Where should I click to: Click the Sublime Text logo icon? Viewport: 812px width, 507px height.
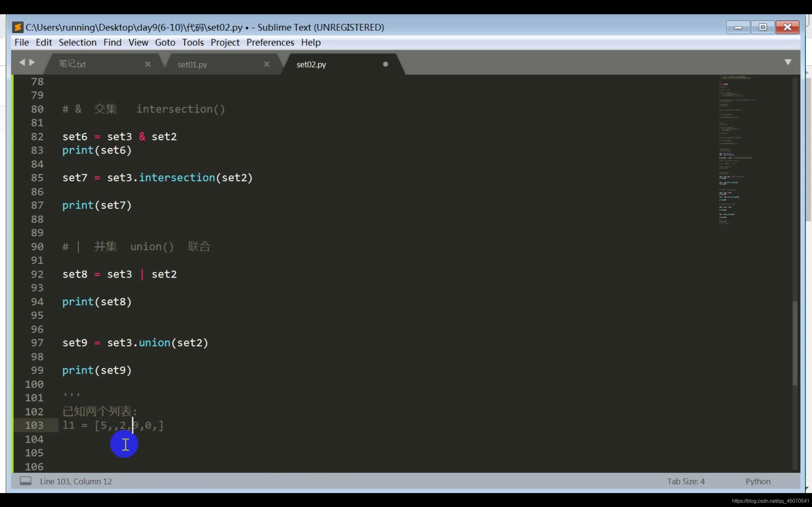click(17, 27)
